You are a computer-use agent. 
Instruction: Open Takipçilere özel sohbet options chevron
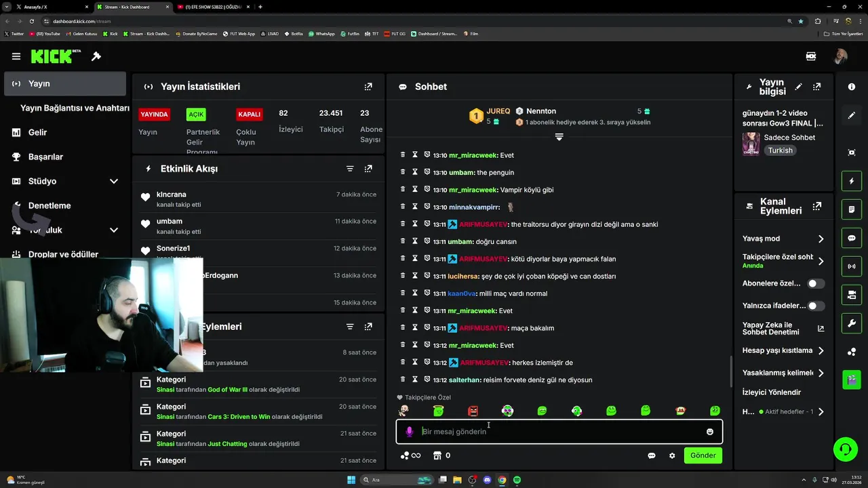[x=821, y=261]
